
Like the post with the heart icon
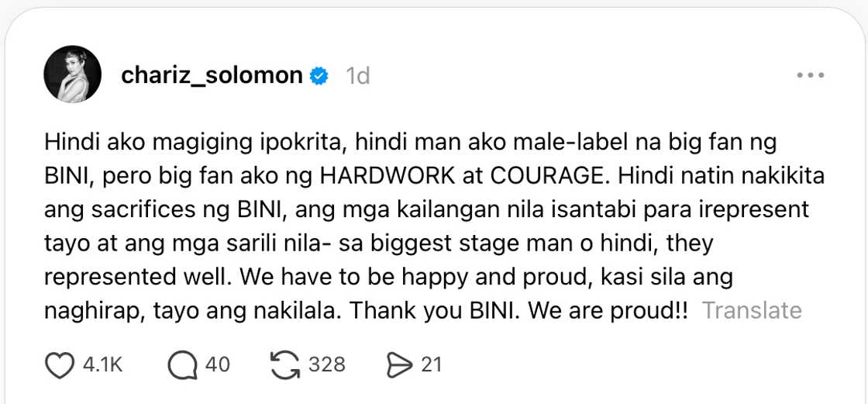click(x=60, y=364)
